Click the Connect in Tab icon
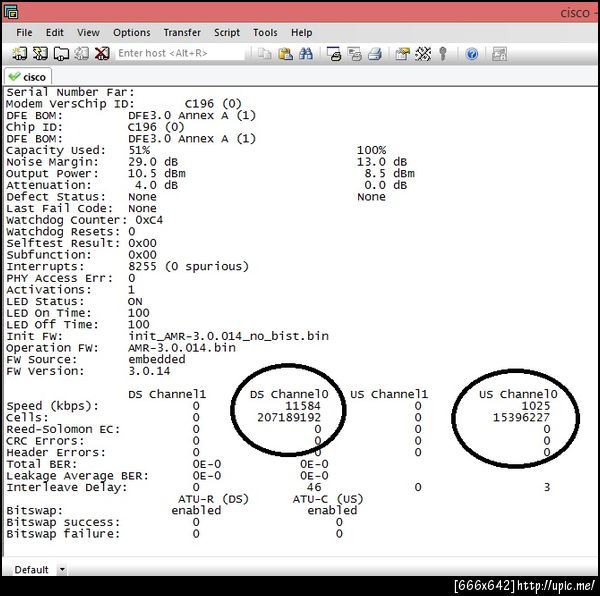The height and width of the screenshot is (596, 600). [61, 54]
